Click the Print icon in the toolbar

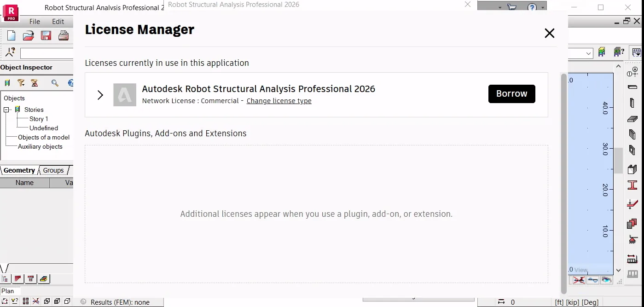pos(64,35)
